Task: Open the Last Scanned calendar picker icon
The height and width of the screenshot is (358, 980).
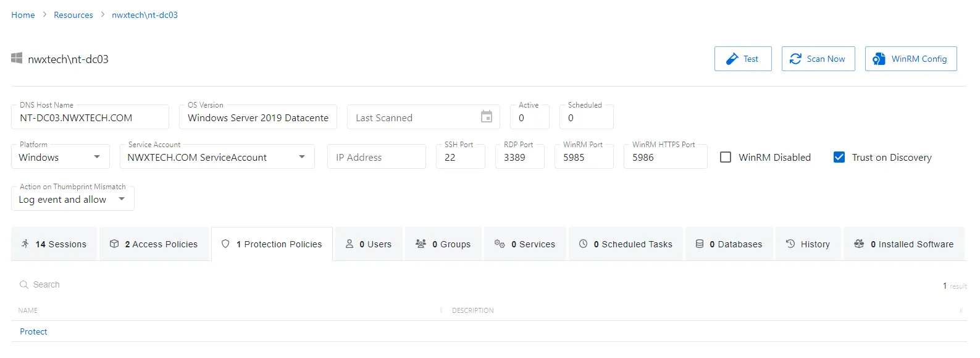Action: [x=487, y=117]
